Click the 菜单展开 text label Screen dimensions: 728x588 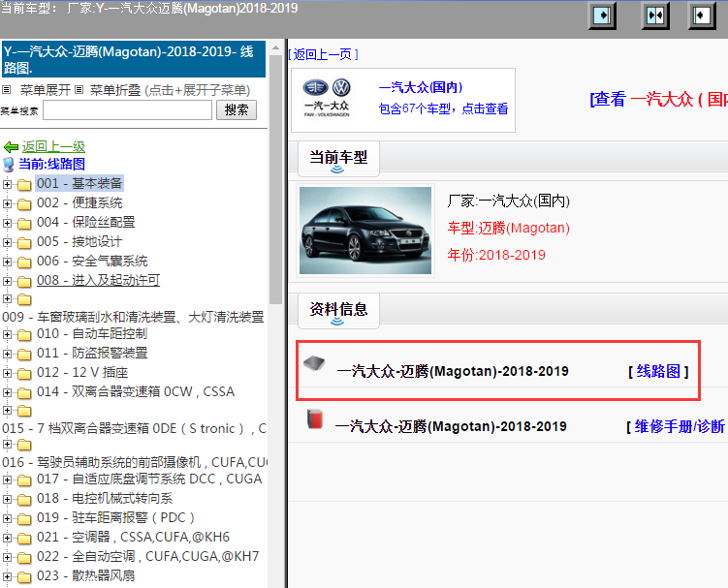point(45,90)
